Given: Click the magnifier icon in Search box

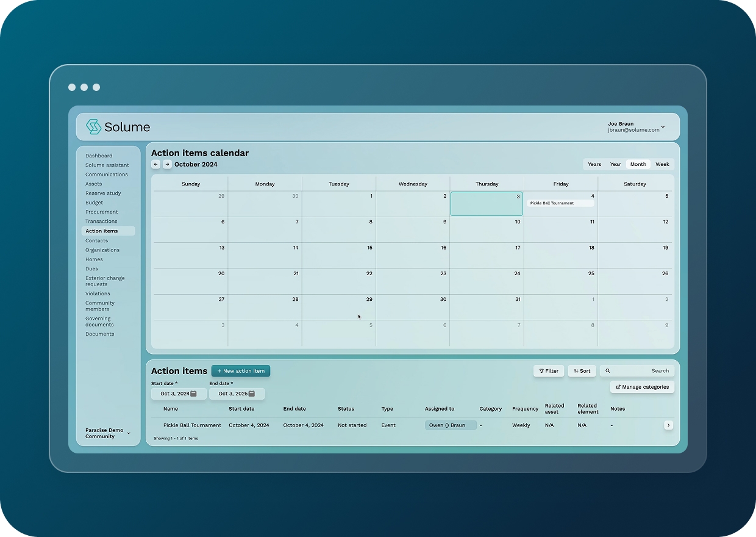Looking at the screenshot, I should pyautogui.click(x=608, y=371).
